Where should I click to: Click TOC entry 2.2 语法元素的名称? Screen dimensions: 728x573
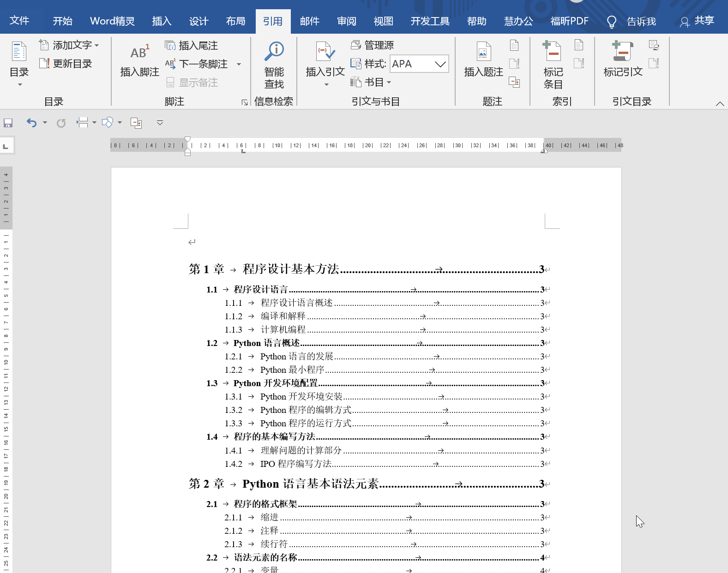click(x=375, y=558)
